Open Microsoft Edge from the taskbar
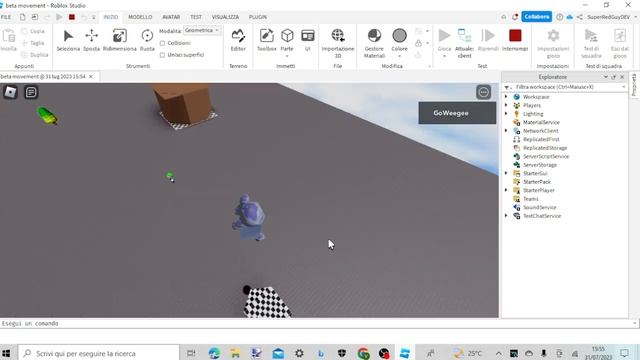The height and width of the screenshot is (360, 640). click(x=214, y=353)
